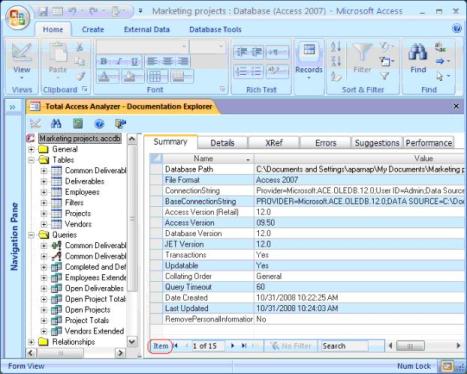Select Marketing projects.accdb root node
The height and width of the screenshot is (374, 467).
(80, 138)
